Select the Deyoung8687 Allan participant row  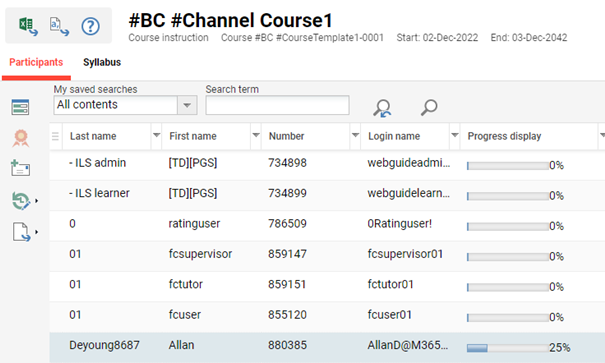click(x=327, y=346)
